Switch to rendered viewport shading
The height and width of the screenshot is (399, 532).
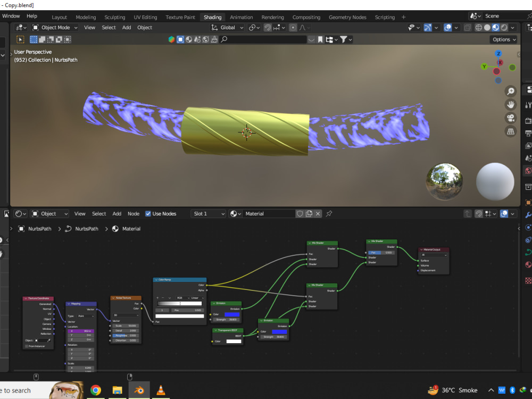pos(504,28)
